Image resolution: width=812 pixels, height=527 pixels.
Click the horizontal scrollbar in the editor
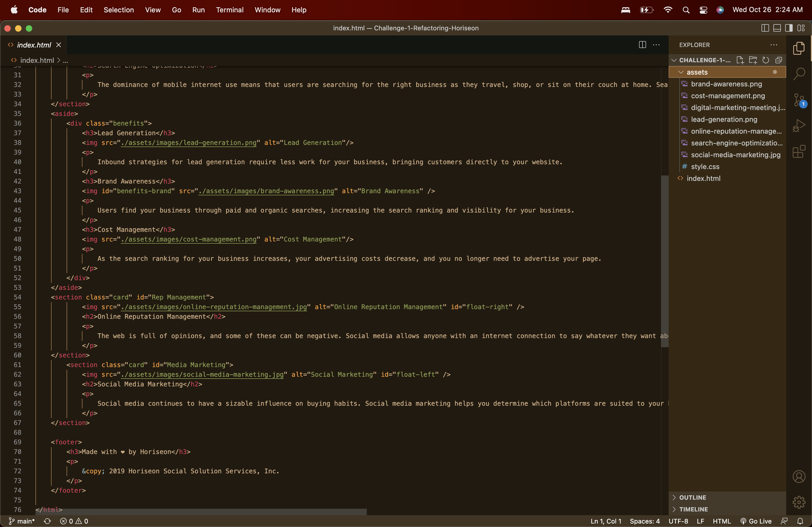(201, 512)
